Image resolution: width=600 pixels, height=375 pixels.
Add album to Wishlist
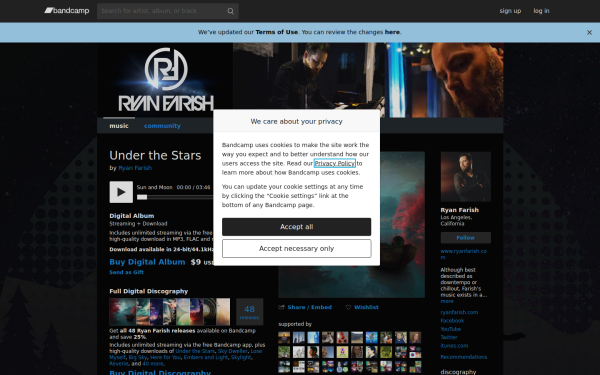(366, 307)
